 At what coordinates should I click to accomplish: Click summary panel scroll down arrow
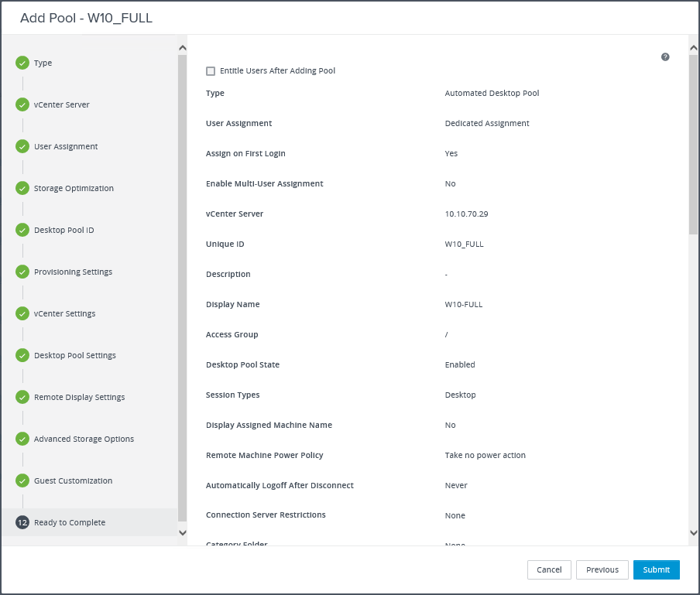click(x=694, y=532)
